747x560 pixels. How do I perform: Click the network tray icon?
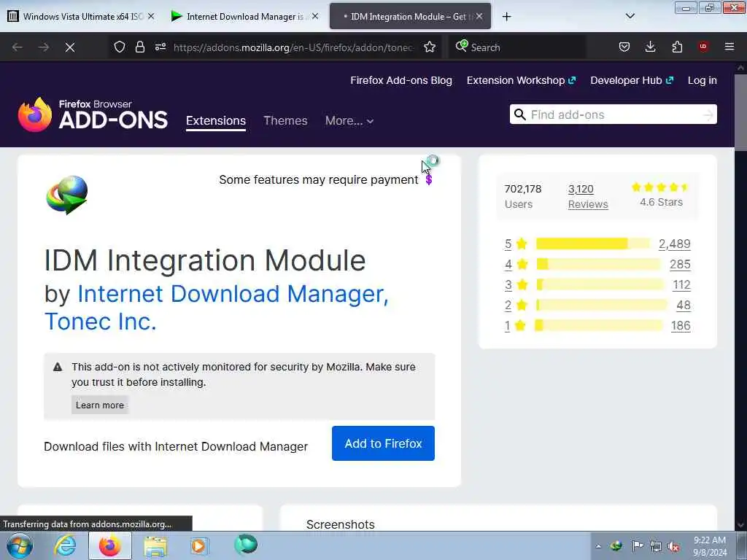[x=656, y=547]
